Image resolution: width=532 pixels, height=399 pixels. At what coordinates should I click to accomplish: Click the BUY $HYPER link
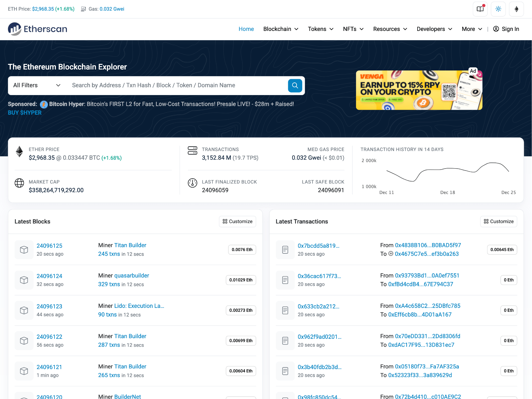pyautogui.click(x=25, y=113)
